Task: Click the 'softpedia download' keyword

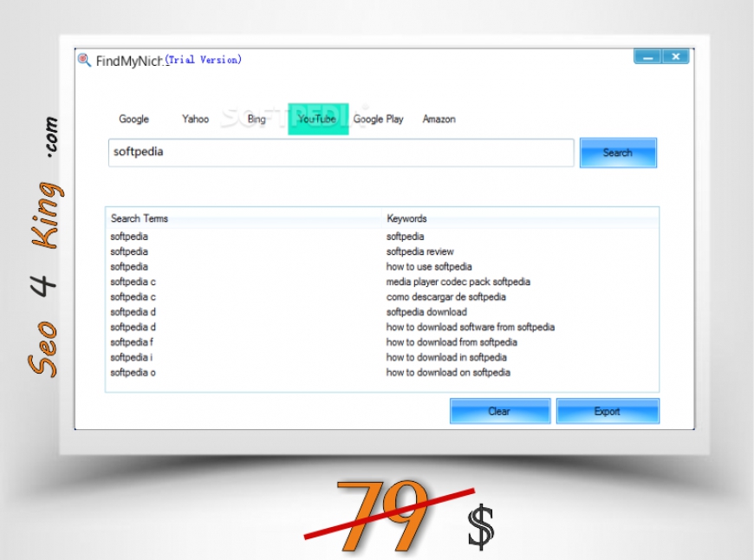Action: (426, 312)
